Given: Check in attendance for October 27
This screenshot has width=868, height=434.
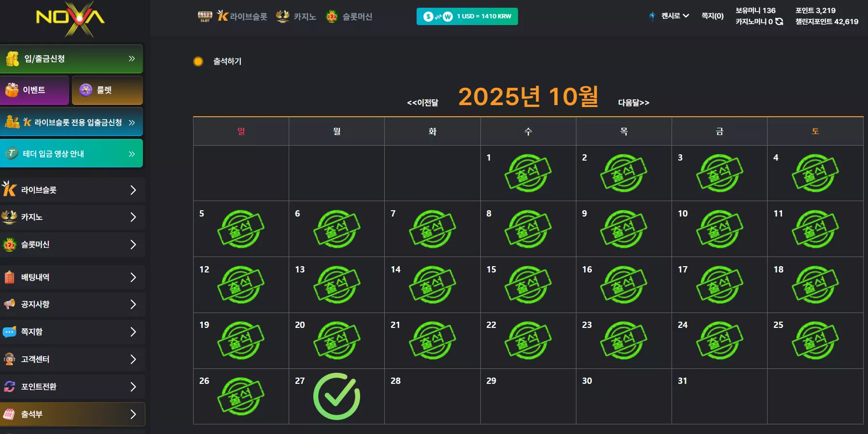Looking at the screenshot, I should pos(336,396).
